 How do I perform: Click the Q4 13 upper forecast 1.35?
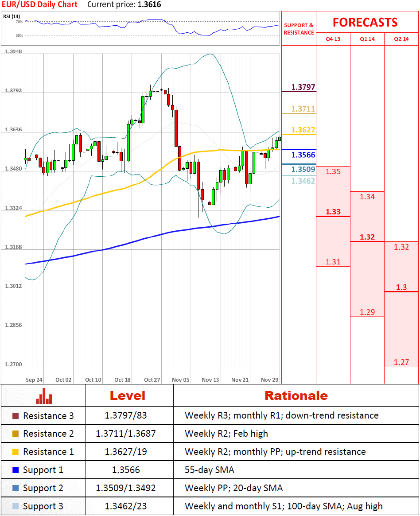pyautogui.click(x=333, y=171)
